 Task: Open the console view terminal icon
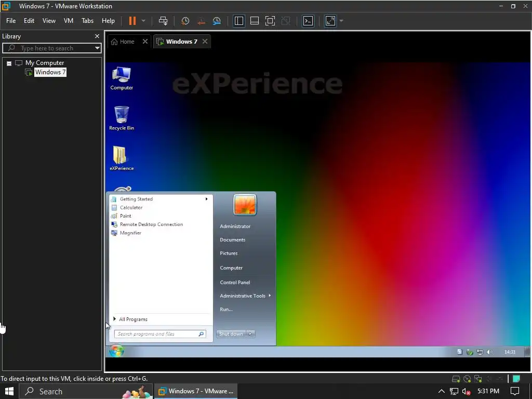click(308, 21)
